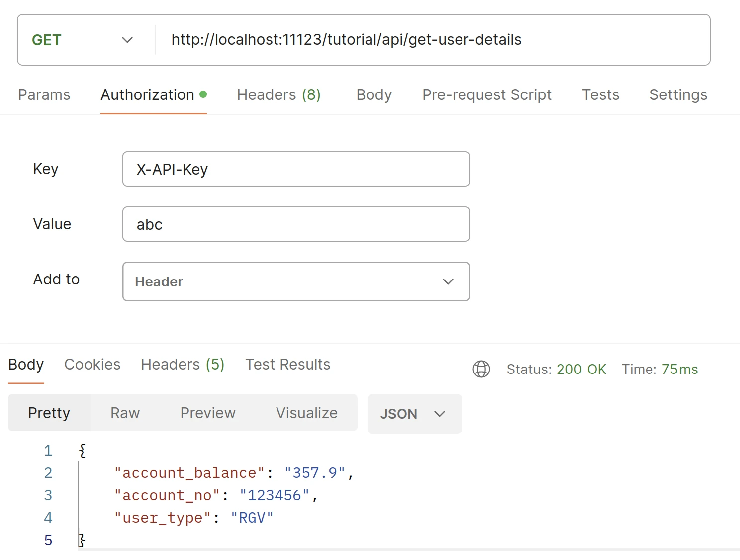Open the JSON format dropdown
This screenshot has height=560, width=740.
pyautogui.click(x=414, y=414)
